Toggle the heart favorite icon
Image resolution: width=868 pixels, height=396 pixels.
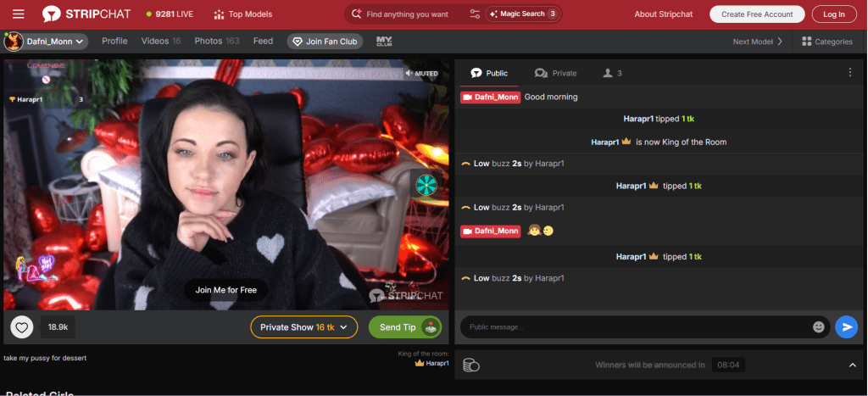(x=21, y=327)
